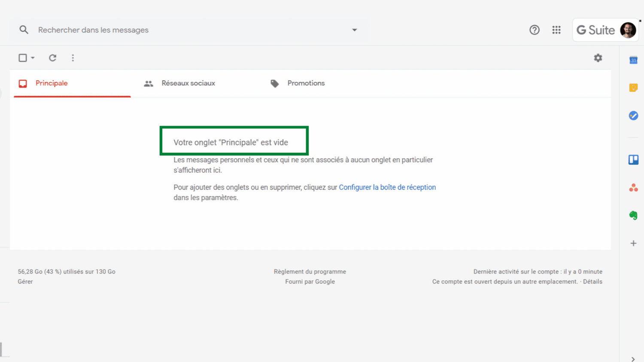This screenshot has width=644, height=362.
Task: Open the Google apps grid launcher
Action: [x=556, y=30]
